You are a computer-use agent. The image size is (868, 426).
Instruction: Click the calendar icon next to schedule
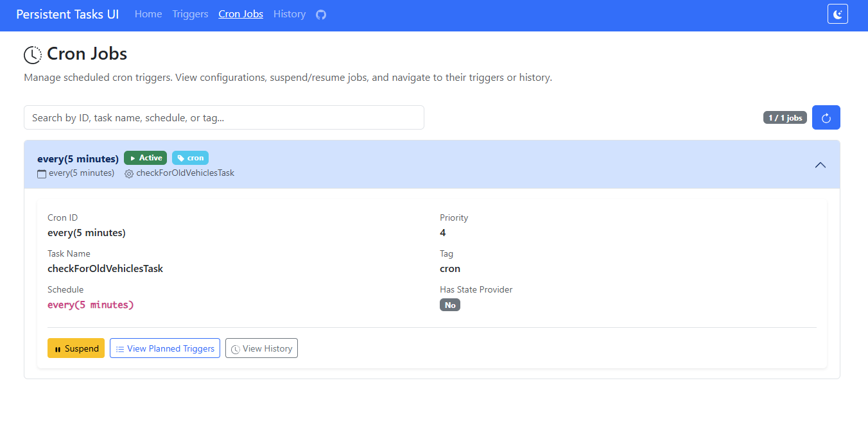(42, 173)
